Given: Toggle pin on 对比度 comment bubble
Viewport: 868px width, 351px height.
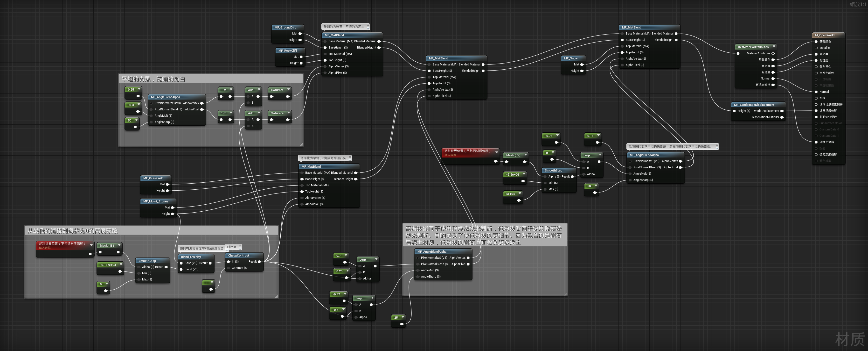Looking at the screenshot, I should [x=240, y=246].
